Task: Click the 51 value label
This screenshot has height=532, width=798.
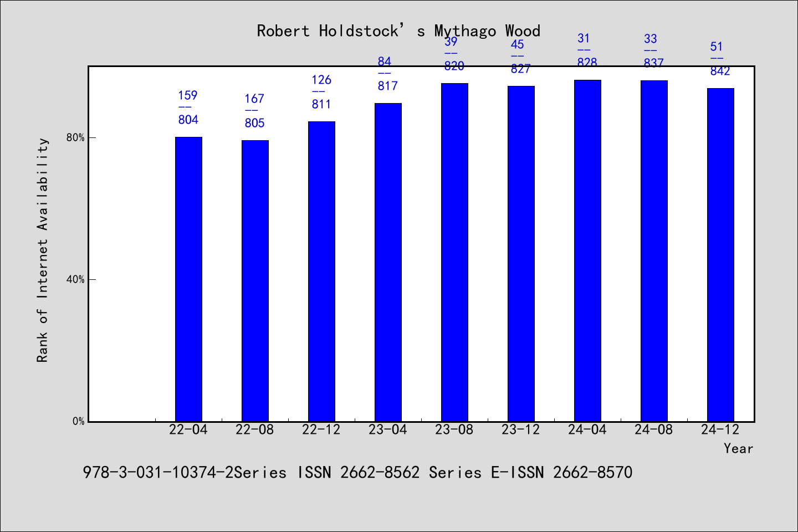Action: pyautogui.click(x=717, y=47)
